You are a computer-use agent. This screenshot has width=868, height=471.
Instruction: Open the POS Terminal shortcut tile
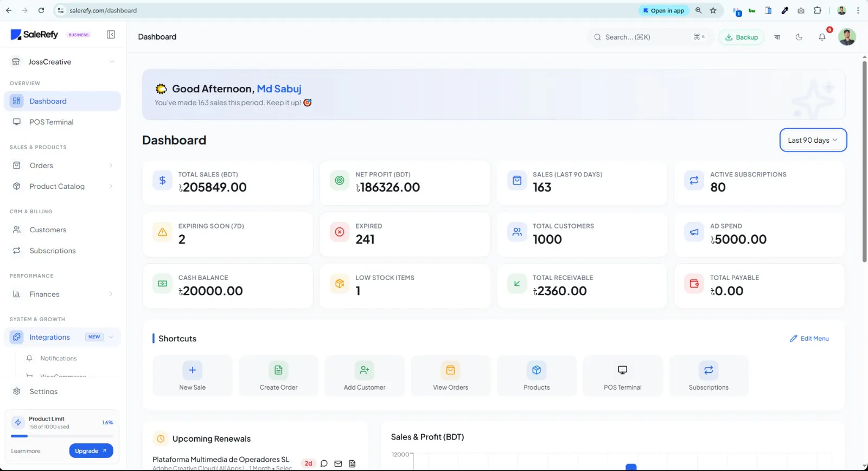click(623, 375)
